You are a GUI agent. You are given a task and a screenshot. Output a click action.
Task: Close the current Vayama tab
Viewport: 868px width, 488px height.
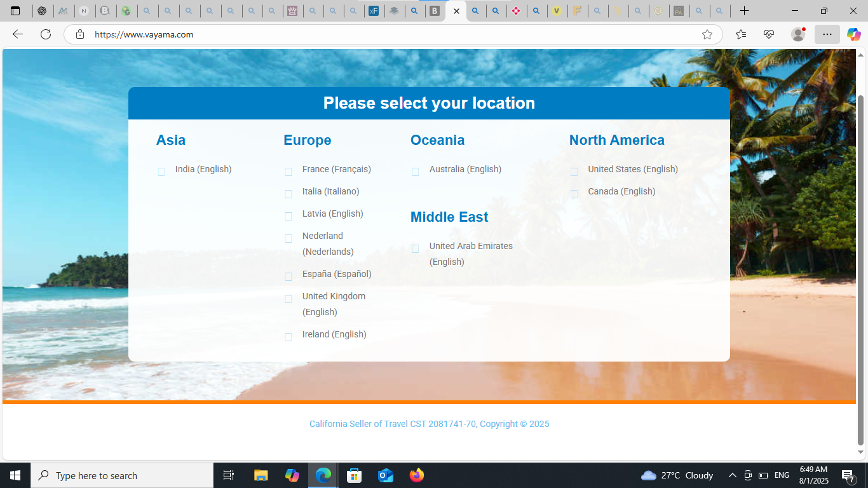click(x=456, y=11)
